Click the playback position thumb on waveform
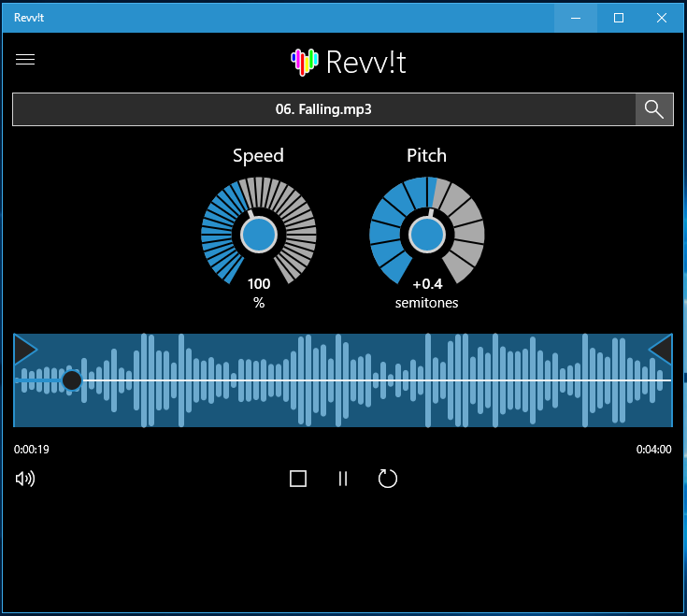The width and height of the screenshot is (687, 616). [x=72, y=380]
